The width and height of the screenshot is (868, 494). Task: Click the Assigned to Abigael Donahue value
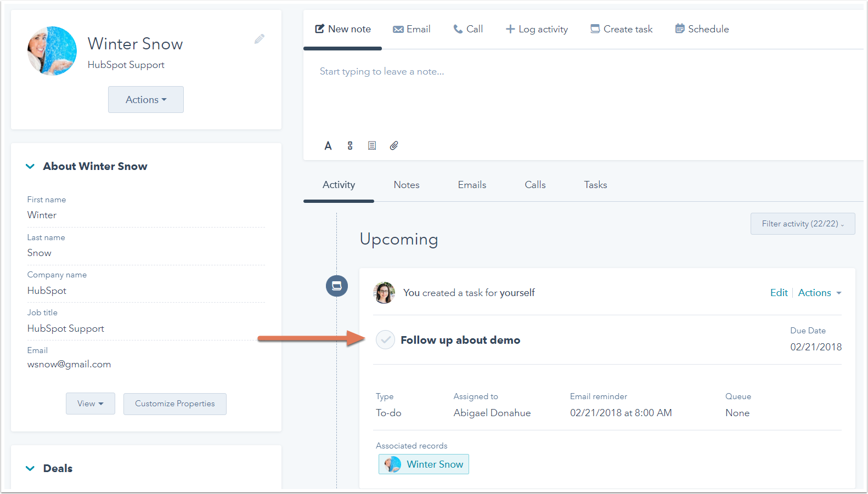coord(492,413)
